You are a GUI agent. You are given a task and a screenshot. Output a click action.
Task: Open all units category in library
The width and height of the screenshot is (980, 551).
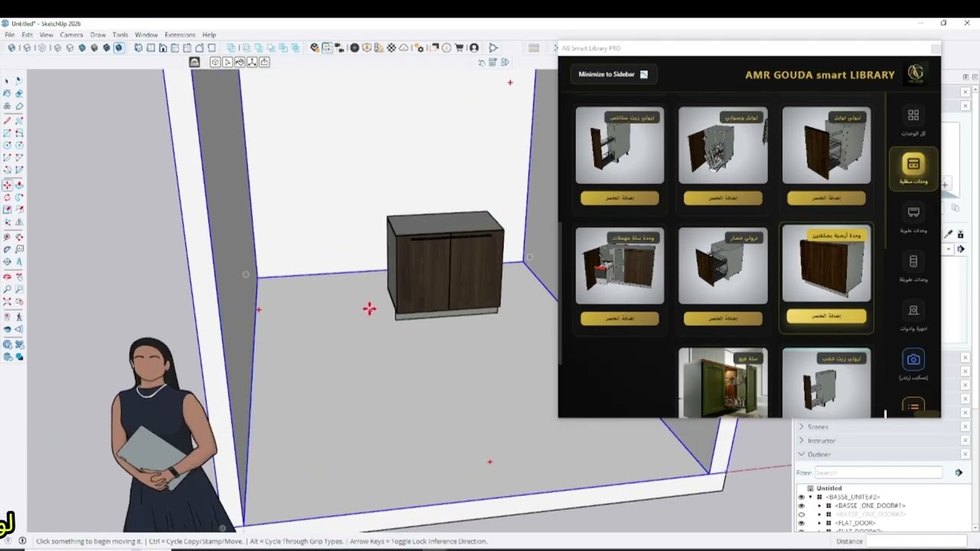coord(913,121)
